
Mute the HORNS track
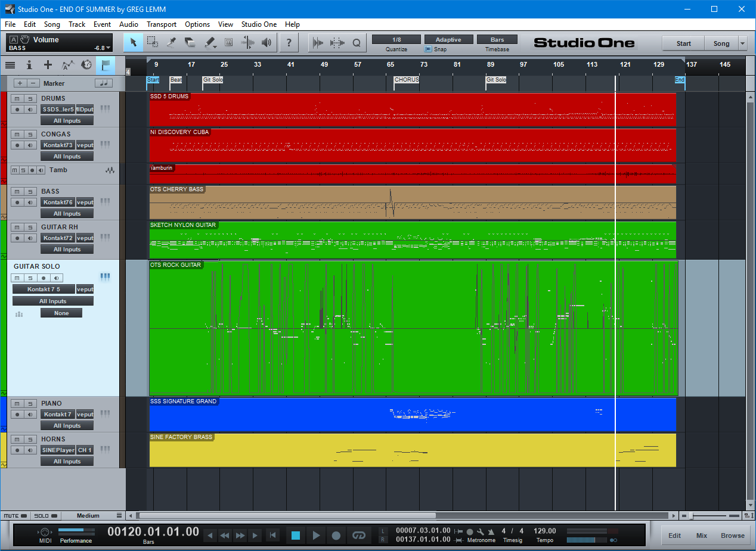coord(17,439)
